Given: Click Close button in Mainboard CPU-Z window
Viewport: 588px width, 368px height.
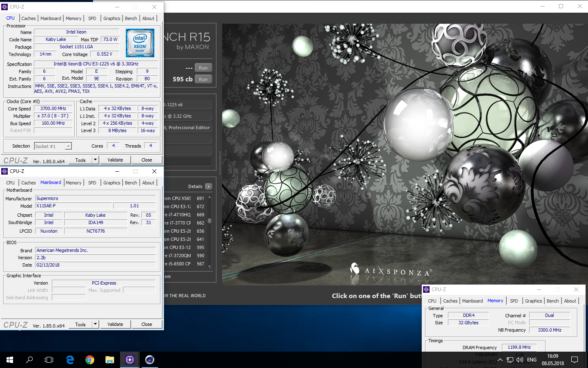Looking at the screenshot, I should (147, 324).
